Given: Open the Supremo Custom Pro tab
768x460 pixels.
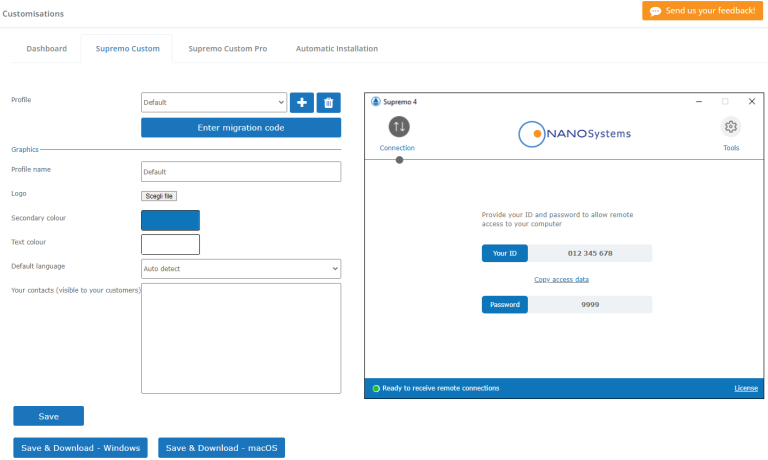Looking at the screenshot, I should [228, 48].
